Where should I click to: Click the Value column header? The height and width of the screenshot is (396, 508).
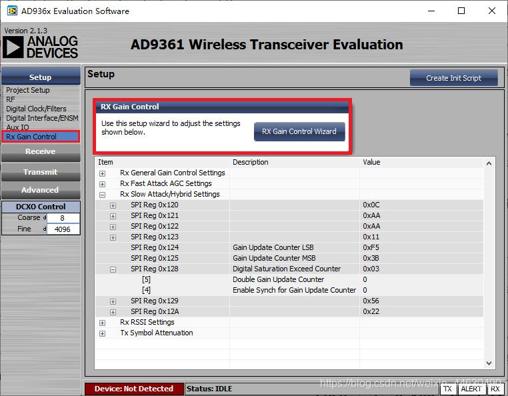click(x=371, y=162)
